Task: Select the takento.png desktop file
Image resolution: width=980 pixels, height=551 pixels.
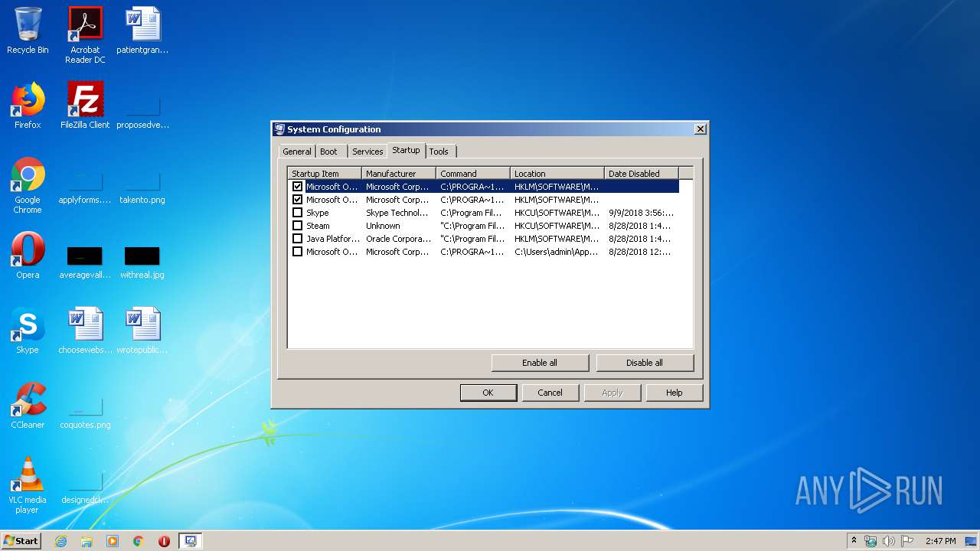Action: pyautogui.click(x=142, y=187)
